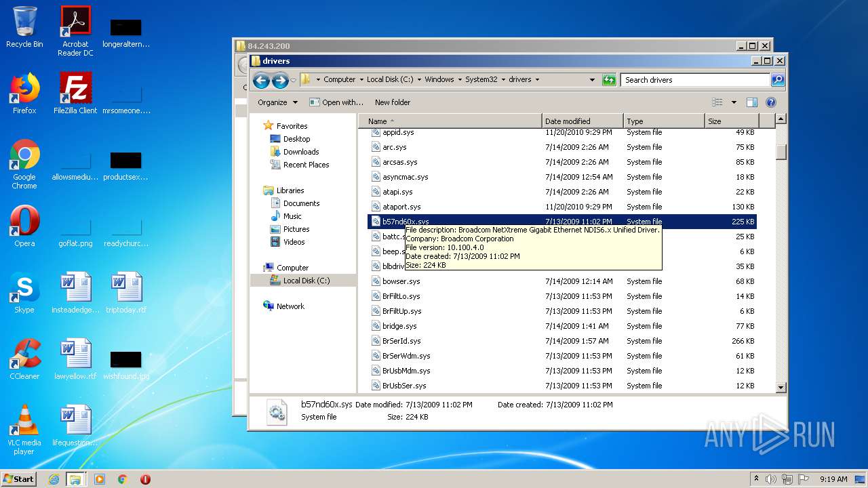Click the Forward navigation arrow
The height and width of the screenshot is (488, 868).
[x=280, y=80]
